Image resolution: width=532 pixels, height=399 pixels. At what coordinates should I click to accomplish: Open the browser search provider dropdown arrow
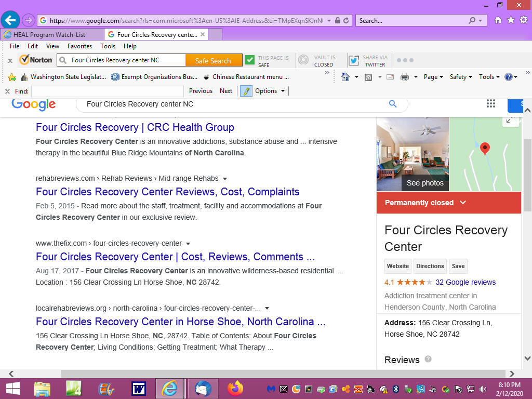pos(481,21)
